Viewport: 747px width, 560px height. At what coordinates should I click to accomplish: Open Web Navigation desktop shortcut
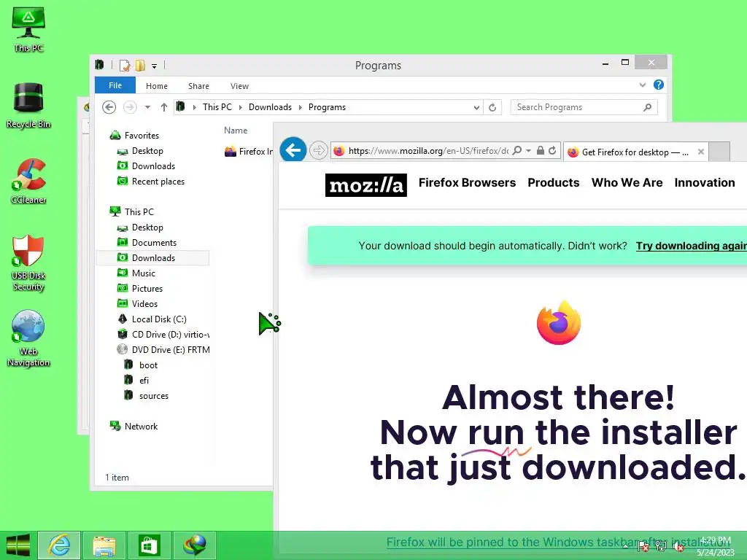[x=28, y=338]
